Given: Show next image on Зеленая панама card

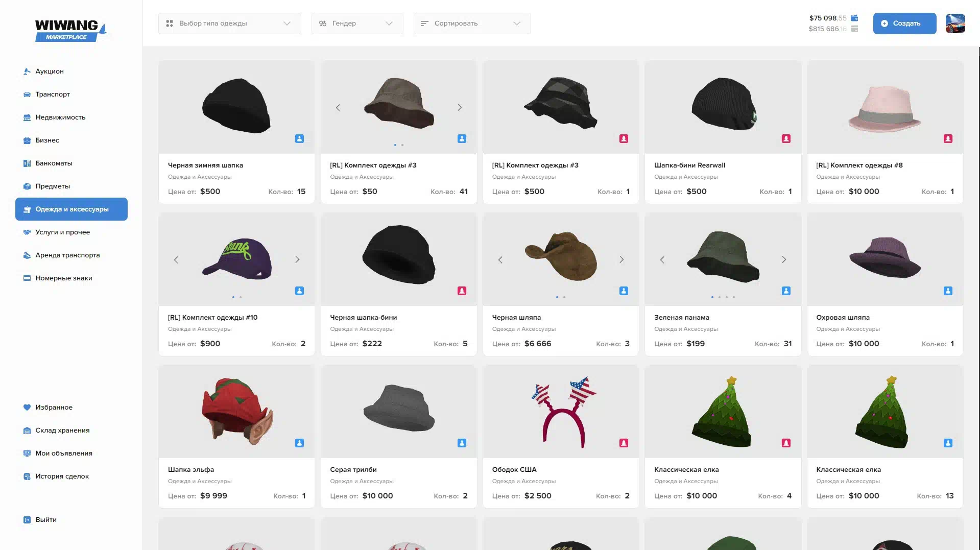Looking at the screenshot, I should 784,260.
